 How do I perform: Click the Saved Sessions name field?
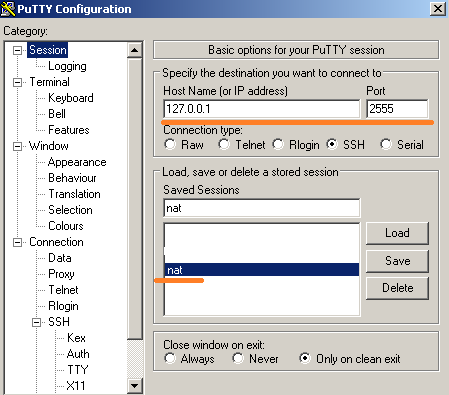point(262,208)
